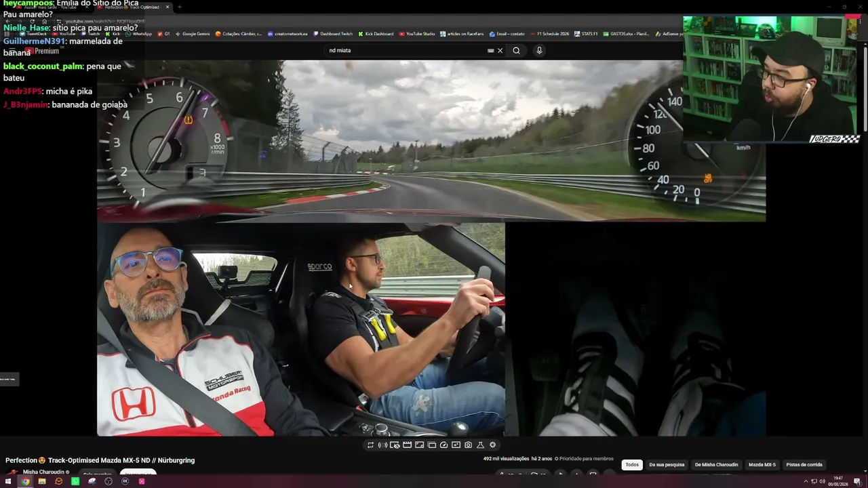Click the speedometer icon in video toolbar
Image resolution: width=868 pixels, height=488 pixels.
pyautogui.click(x=443, y=445)
